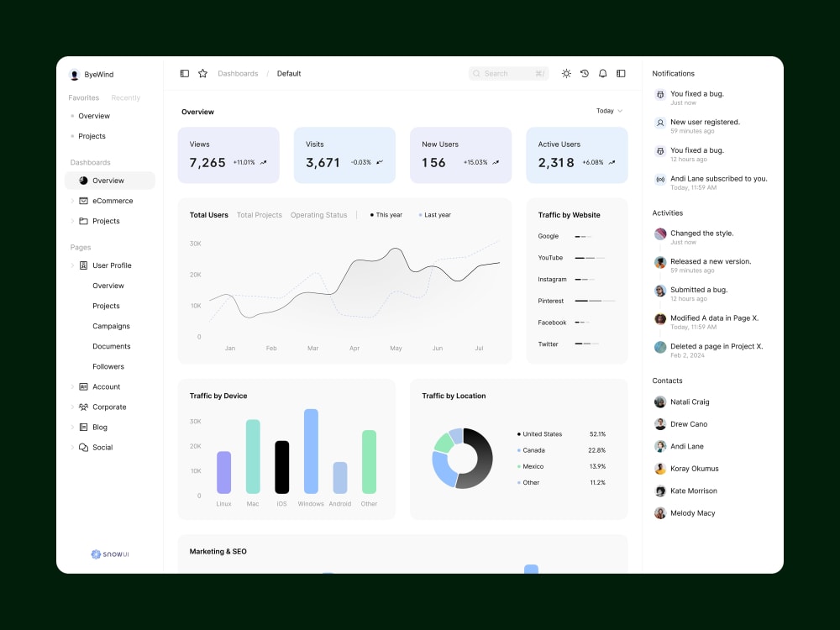Click Natali Craig's avatar

pos(660,402)
